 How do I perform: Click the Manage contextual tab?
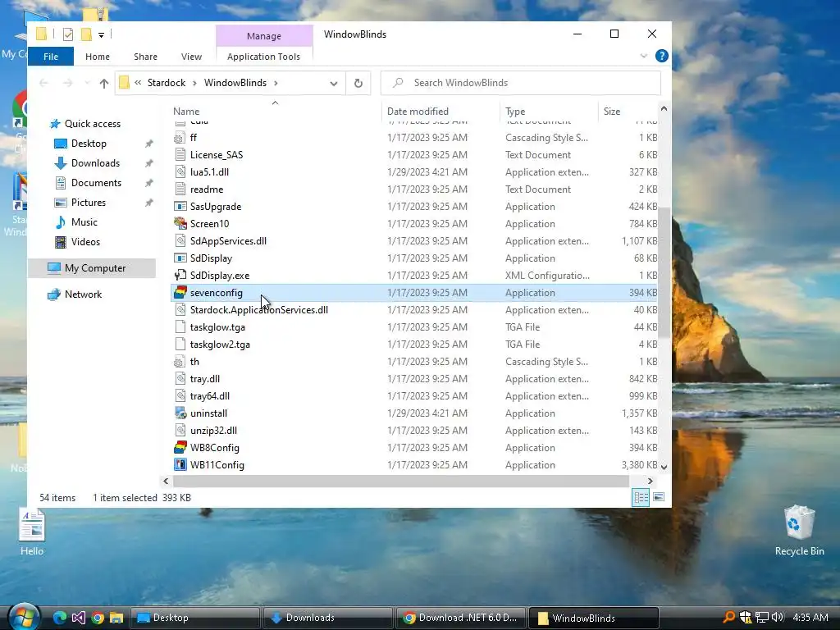264,36
